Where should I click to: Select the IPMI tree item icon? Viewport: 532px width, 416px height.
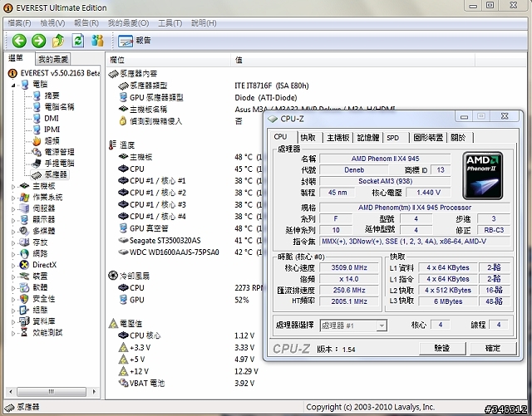(x=37, y=130)
